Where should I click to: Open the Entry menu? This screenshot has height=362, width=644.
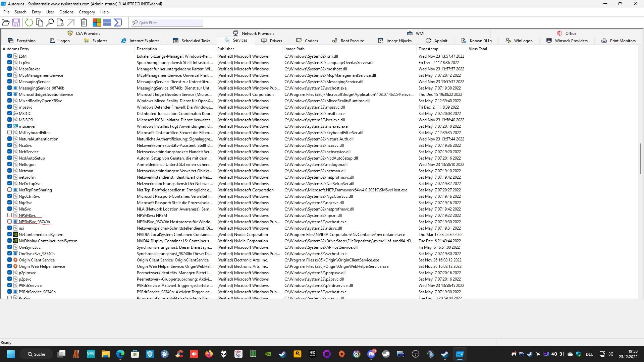tap(36, 12)
